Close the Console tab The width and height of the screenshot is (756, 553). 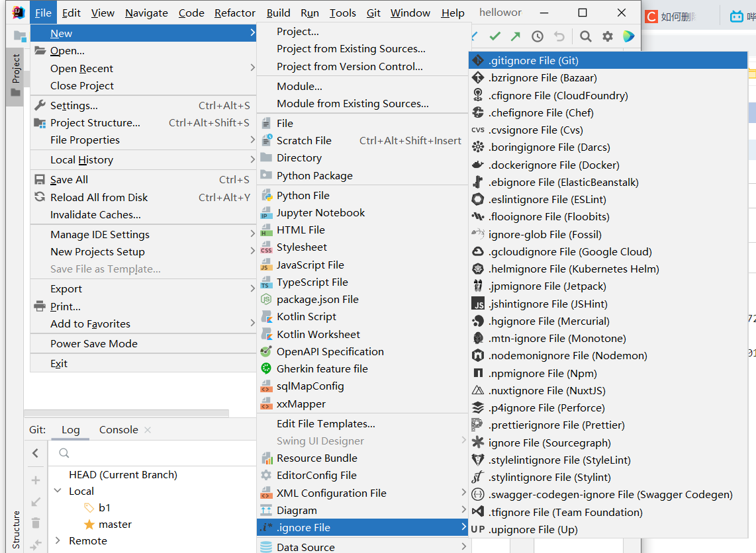tap(148, 430)
